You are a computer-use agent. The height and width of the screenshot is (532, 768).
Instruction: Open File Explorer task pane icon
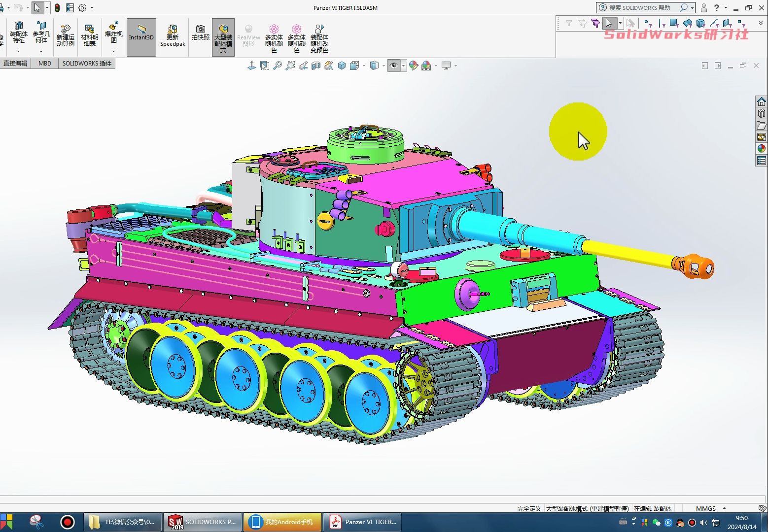click(x=762, y=125)
